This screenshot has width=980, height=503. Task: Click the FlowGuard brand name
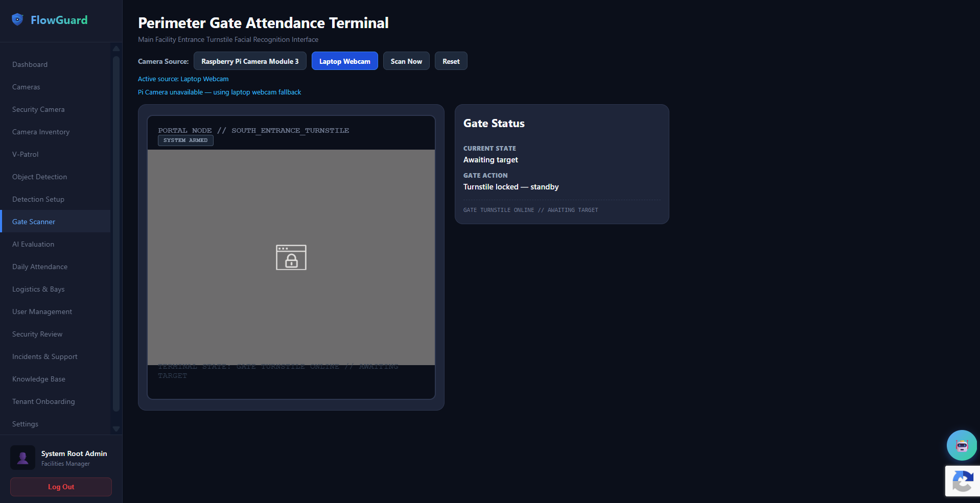pos(59,20)
